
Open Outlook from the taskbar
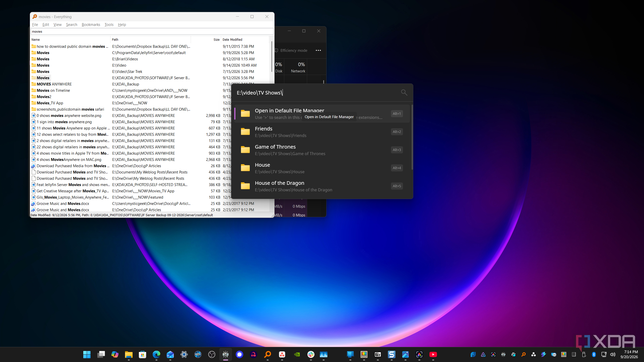click(170, 354)
